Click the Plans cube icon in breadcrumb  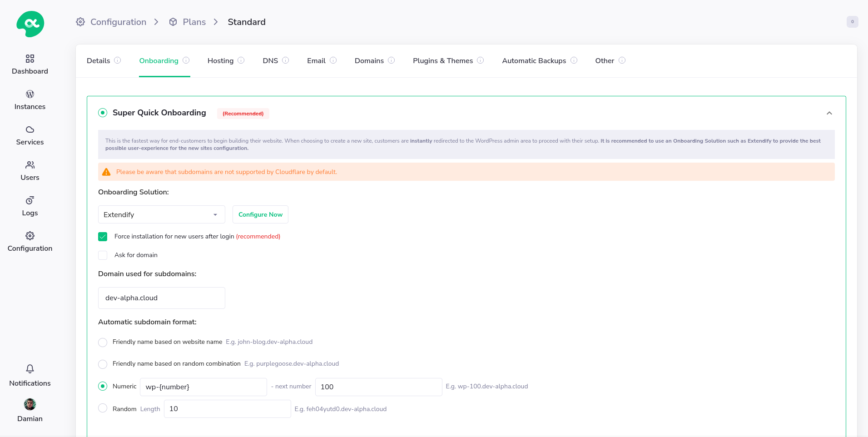point(173,22)
